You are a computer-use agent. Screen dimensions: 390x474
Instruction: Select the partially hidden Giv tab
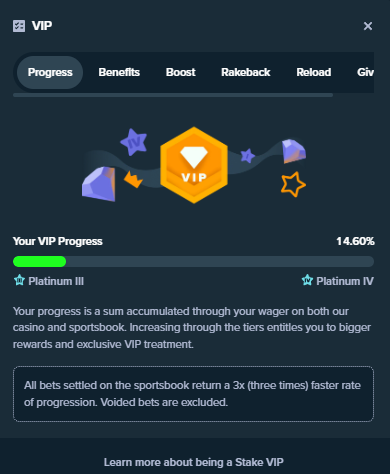click(x=365, y=72)
